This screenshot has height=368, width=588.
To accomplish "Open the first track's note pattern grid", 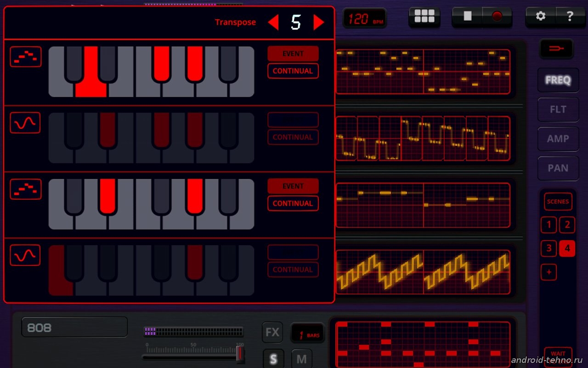I will coord(423,72).
